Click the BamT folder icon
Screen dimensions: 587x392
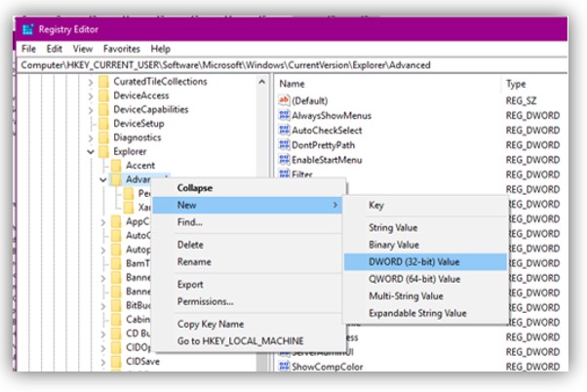(x=116, y=263)
